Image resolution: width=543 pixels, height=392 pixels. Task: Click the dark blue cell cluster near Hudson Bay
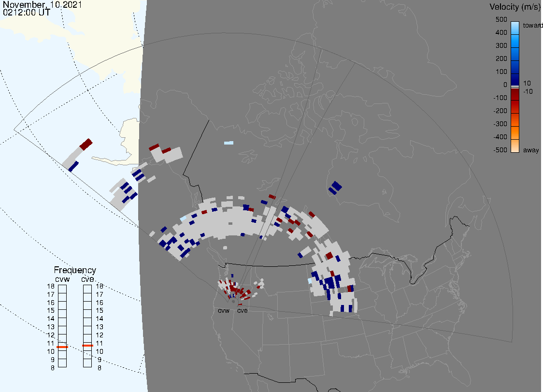pyautogui.click(x=335, y=188)
